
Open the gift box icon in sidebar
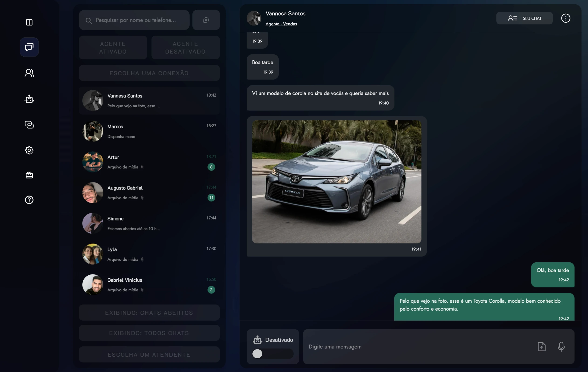pos(29,175)
